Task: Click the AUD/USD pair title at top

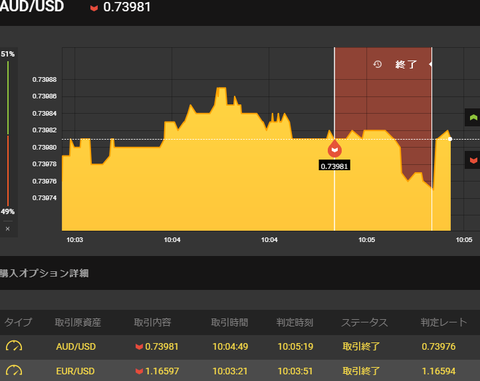Action: pos(32,7)
